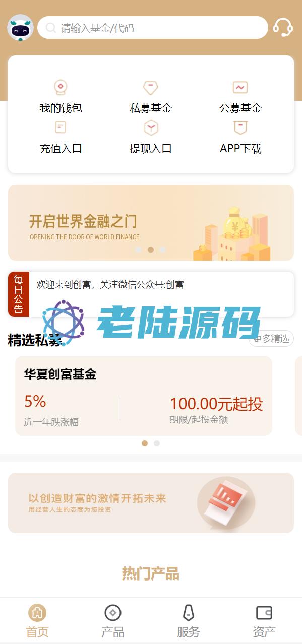Open customer service headset icon
The height and width of the screenshot is (644, 302).
(283, 27)
